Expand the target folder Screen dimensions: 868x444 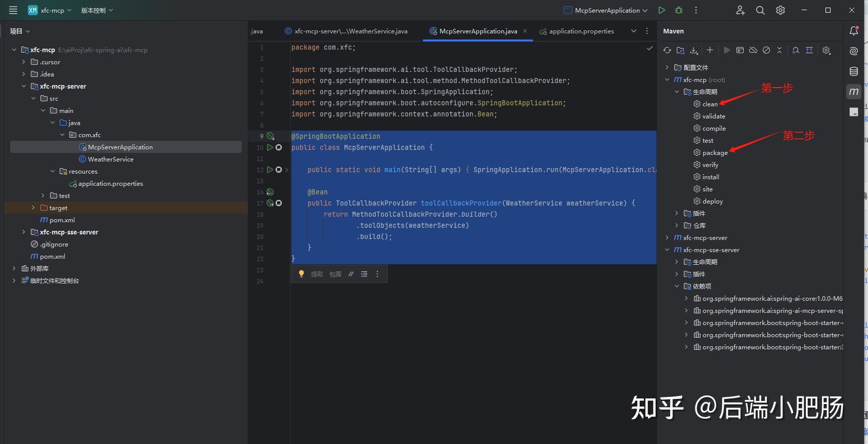33,208
